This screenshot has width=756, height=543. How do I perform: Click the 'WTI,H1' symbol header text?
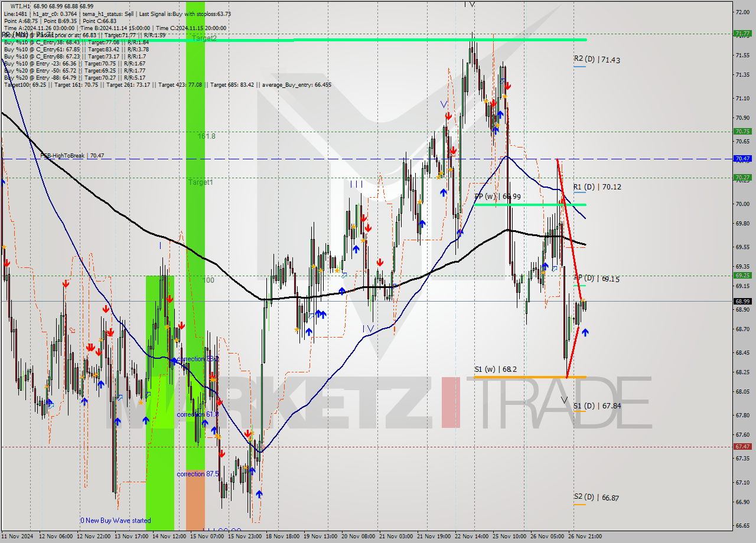pos(21,6)
